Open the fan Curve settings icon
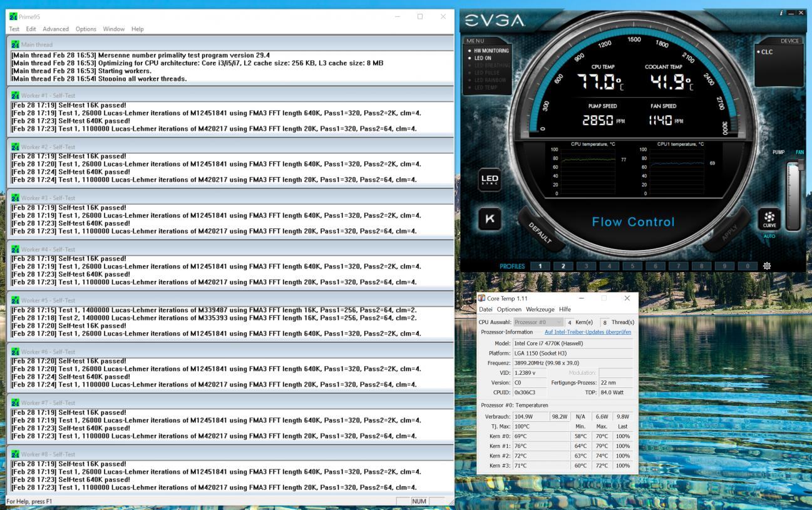Viewport: 812px width, 510px height. coord(769,219)
